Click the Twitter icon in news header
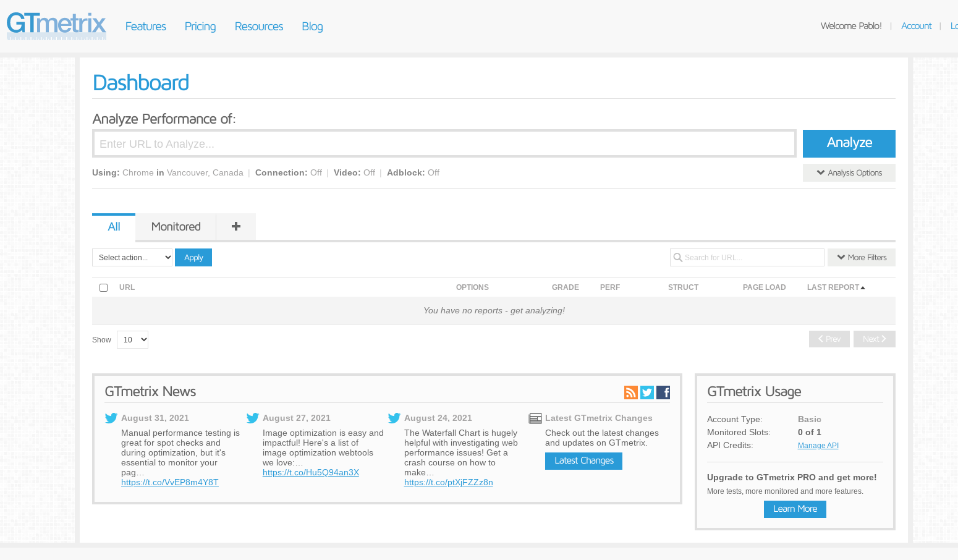 pos(647,392)
